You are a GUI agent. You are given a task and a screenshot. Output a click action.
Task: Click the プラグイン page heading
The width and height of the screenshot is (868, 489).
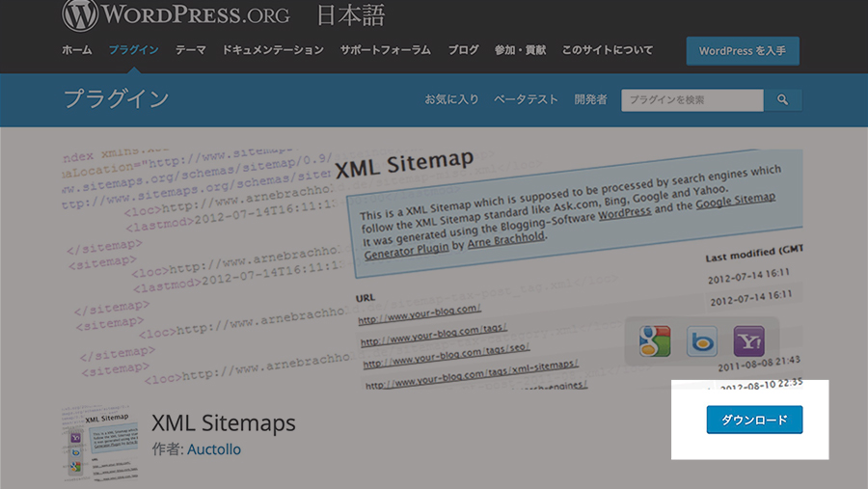(x=117, y=99)
